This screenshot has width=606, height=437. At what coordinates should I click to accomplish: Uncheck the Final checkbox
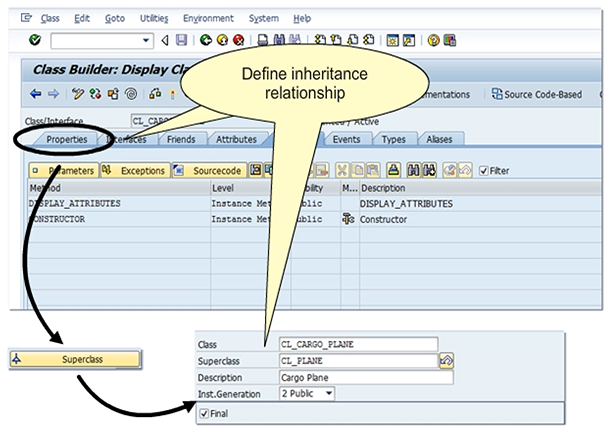(204, 413)
